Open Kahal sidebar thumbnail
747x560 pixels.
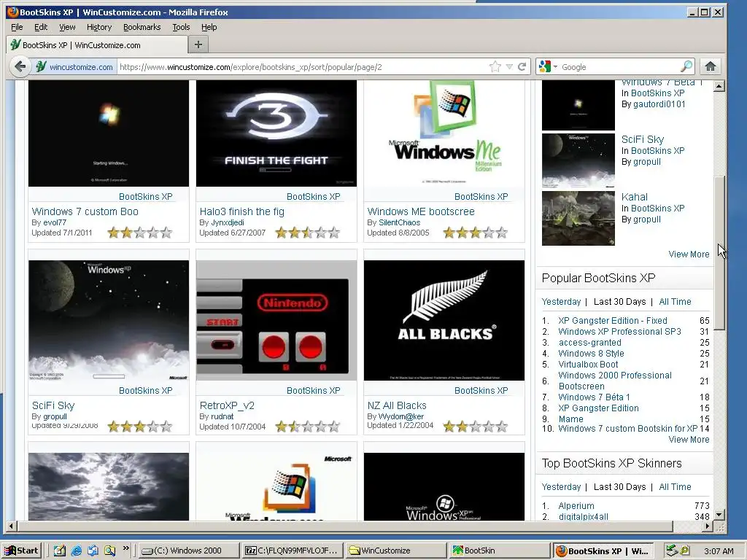pyautogui.click(x=578, y=218)
